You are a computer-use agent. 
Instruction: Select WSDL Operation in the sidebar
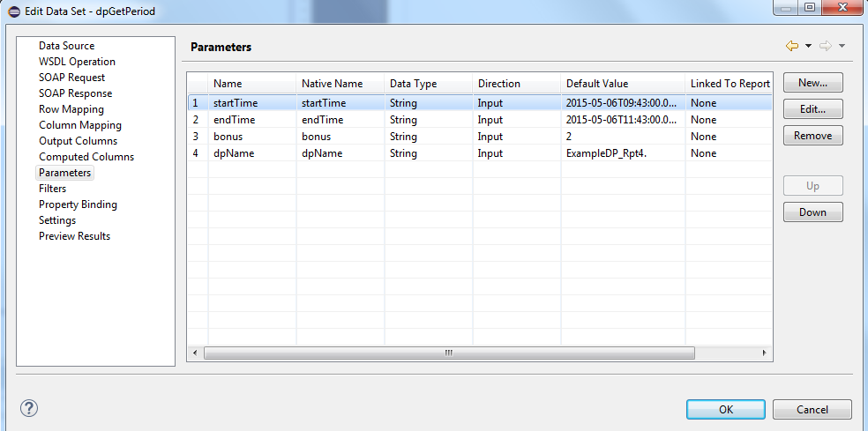pos(77,62)
